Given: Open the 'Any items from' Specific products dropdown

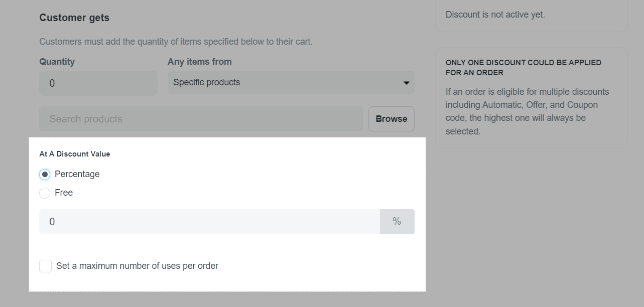Looking at the screenshot, I should tap(291, 83).
